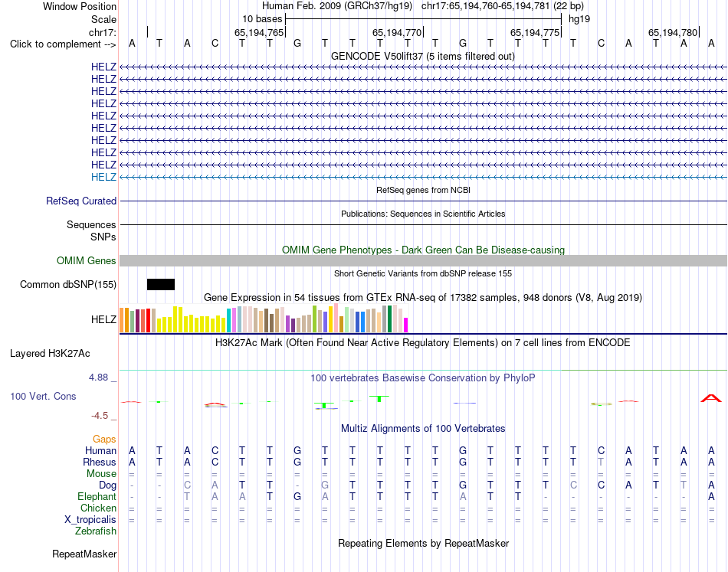This screenshot has width=728, height=572.
Task: Open the 'Repeating Elements by RepeatMasker' title
Action: pyautogui.click(x=423, y=543)
